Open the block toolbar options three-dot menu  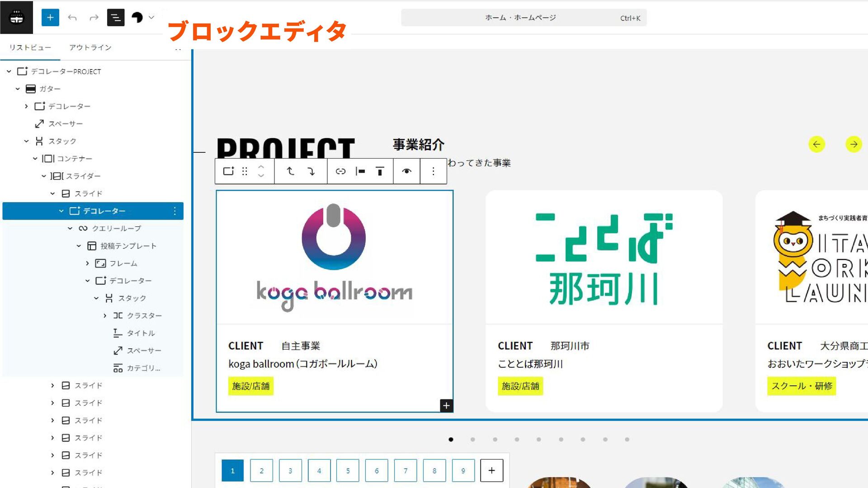click(x=433, y=171)
